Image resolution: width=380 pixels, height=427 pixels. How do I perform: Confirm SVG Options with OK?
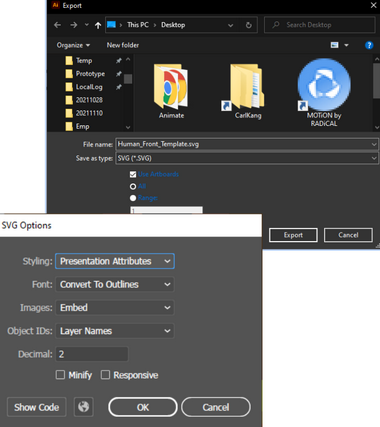pyautogui.click(x=143, y=407)
